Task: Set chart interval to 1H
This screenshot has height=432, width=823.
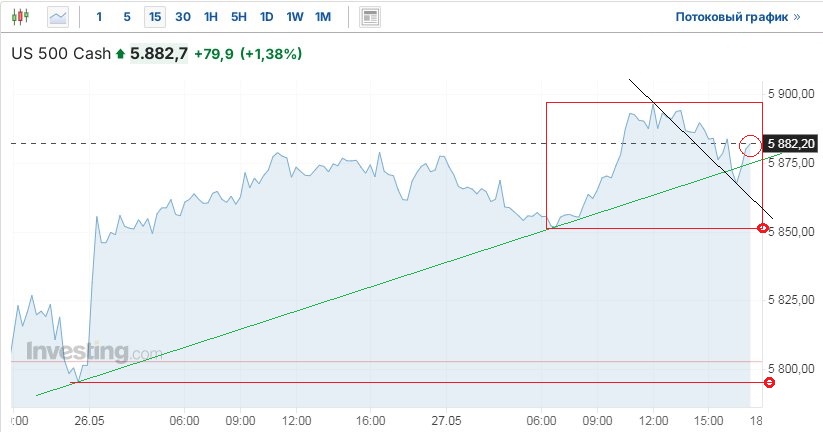Action: pyautogui.click(x=210, y=17)
